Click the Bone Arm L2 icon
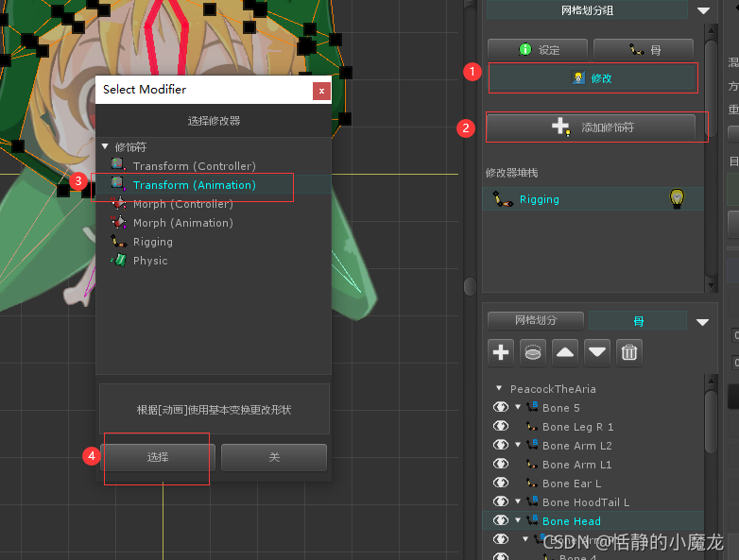This screenshot has height=560, width=739. pyautogui.click(x=533, y=444)
